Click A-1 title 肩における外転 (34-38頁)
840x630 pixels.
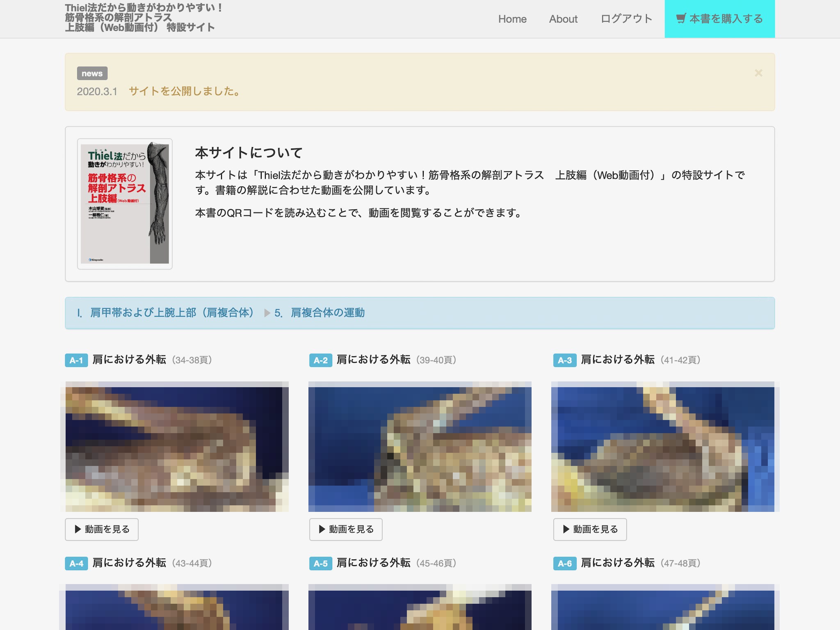(x=152, y=360)
